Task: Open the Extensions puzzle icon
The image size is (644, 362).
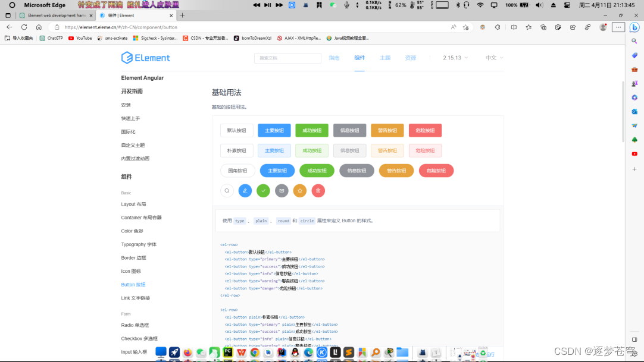Action: point(498,27)
